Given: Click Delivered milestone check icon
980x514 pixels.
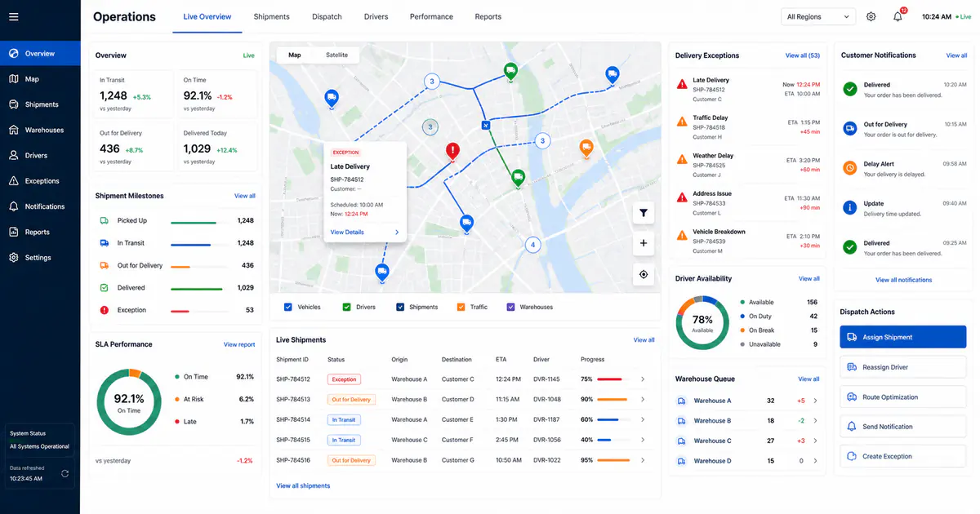Looking at the screenshot, I should (x=105, y=288).
